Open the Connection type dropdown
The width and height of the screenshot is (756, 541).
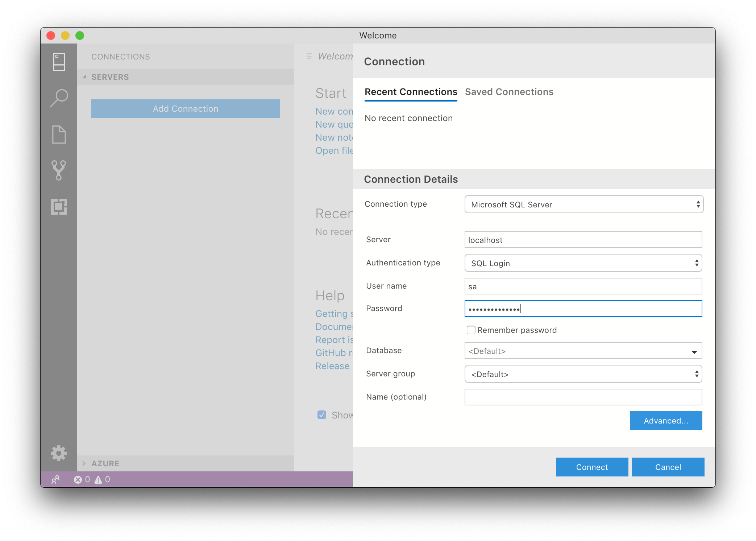[x=583, y=205]
